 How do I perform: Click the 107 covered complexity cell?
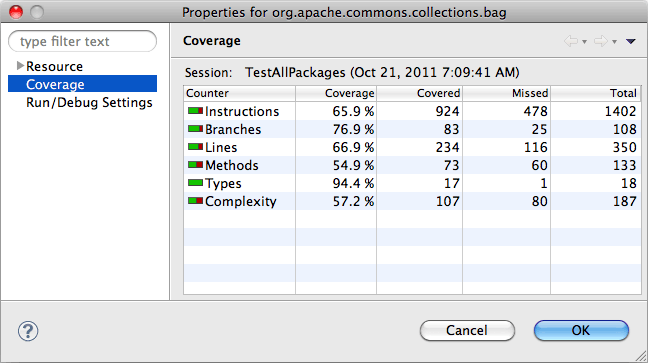point(448,201)
